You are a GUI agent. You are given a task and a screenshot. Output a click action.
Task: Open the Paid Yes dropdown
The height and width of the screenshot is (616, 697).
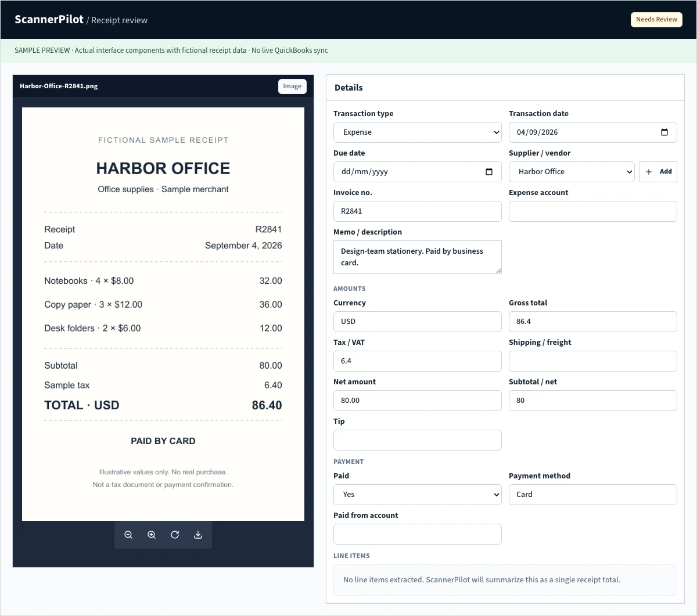coord(418,495)
